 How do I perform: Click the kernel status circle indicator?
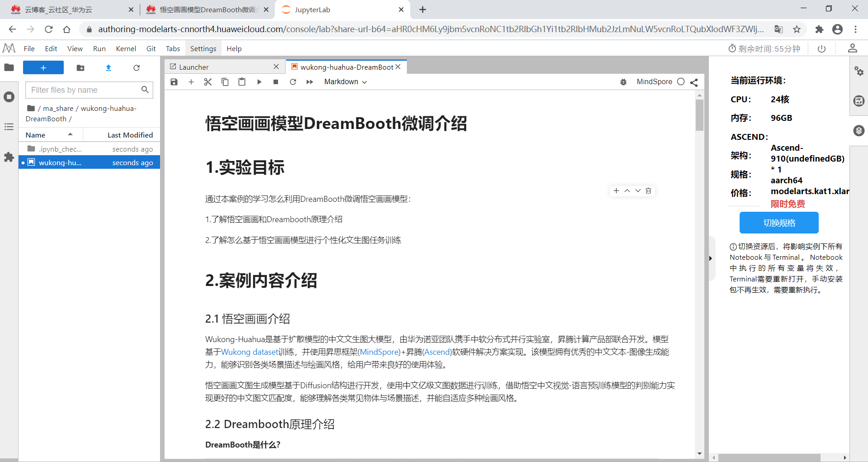click(681, 82)
